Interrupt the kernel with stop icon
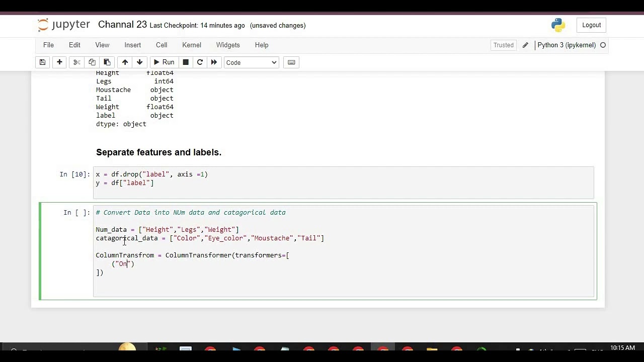This screenshot has width=644, height=362. [186, 62]
